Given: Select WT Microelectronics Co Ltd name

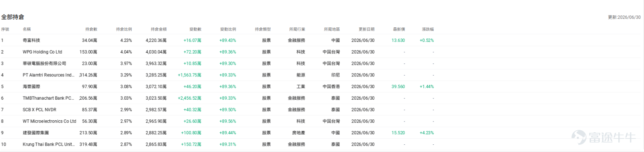Looking at the screenshot, I should (x=50, y=121).
